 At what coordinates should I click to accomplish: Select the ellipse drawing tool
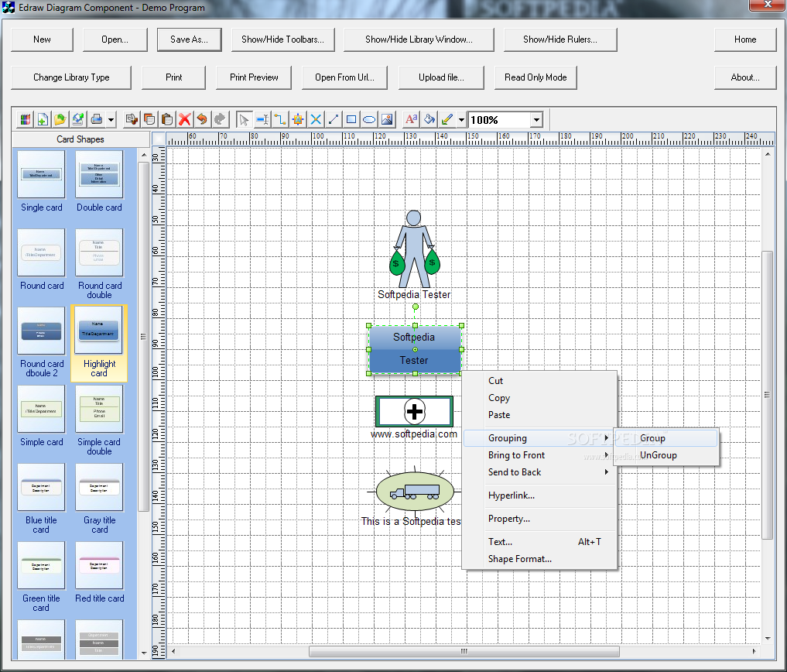(x=369, y=119)
